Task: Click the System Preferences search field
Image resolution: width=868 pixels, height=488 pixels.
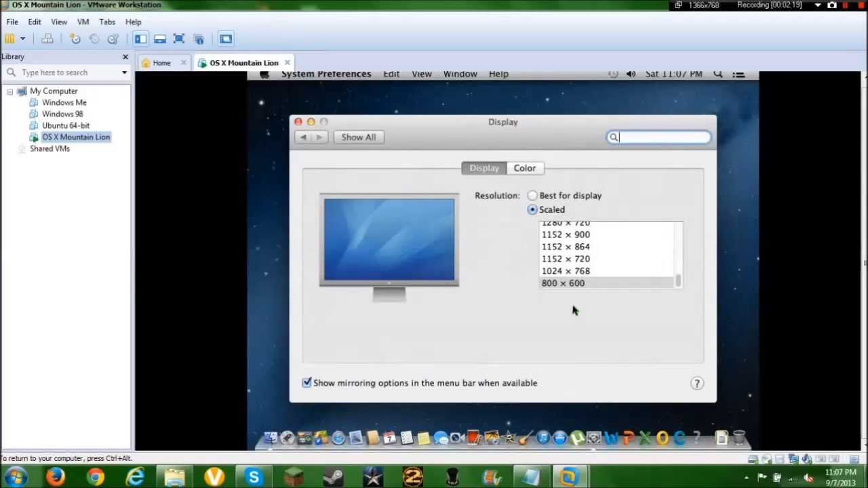Action: (x=658, y=137)
